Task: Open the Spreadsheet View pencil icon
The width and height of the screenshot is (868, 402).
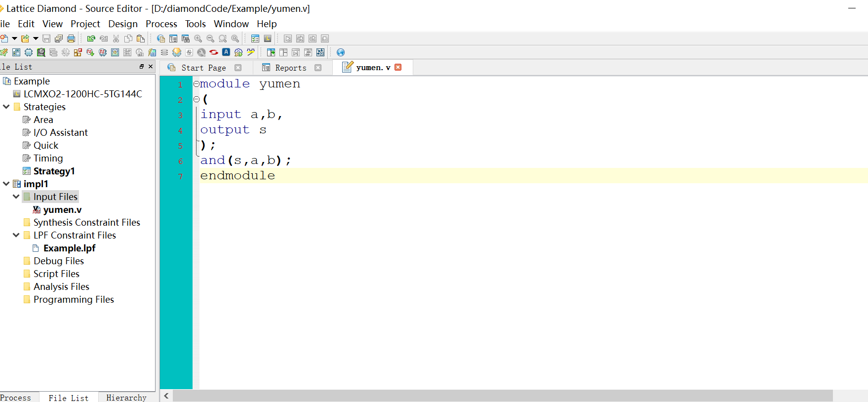Action: (4, 52)
